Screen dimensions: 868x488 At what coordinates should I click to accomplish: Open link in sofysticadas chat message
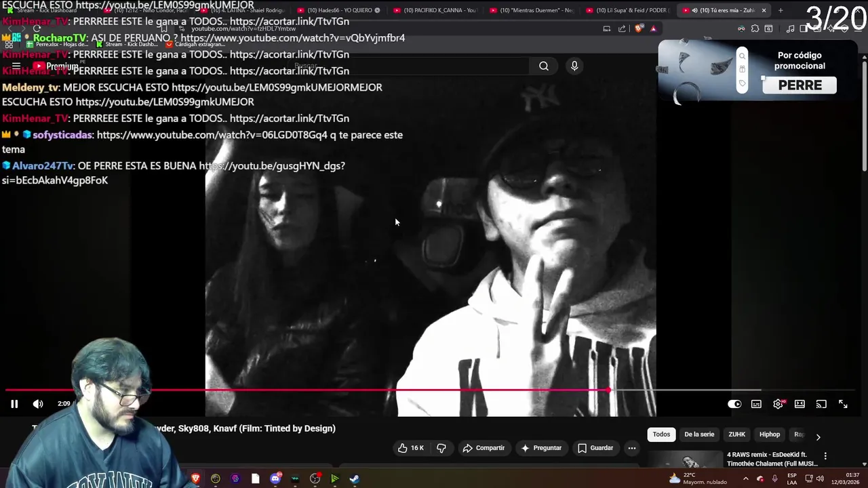tap(212, 135)
